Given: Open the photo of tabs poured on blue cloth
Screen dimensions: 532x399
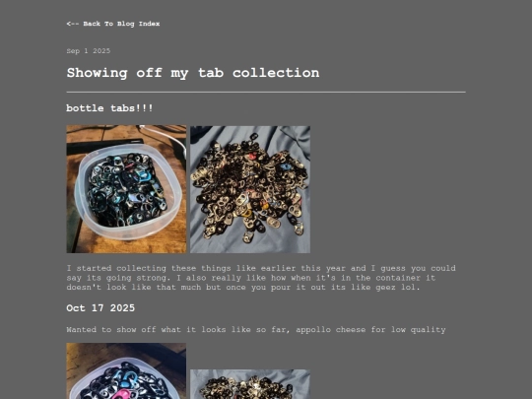Looking at the screenshot, I should [250, 189].
